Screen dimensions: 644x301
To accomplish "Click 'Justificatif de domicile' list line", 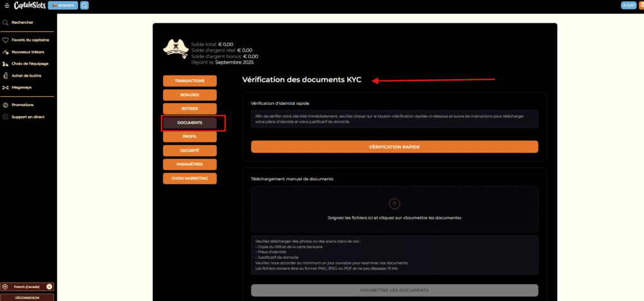I will click(x=277, y=258).
